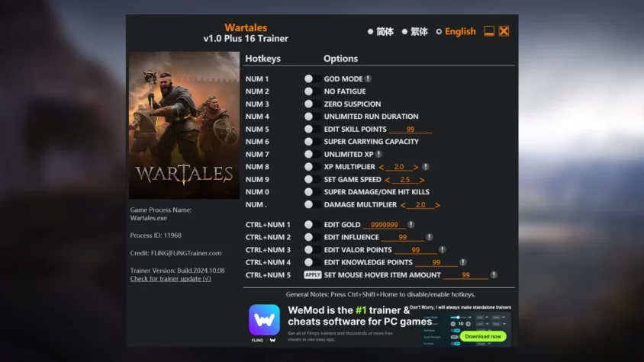Click the game speed value 2.5
Image resolution: width=644 pixels, height=362 pixels.
tap(404, 180)
